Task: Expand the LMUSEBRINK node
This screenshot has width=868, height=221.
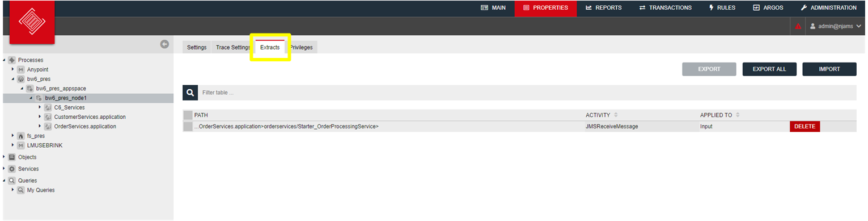Action: click(12, 145)
